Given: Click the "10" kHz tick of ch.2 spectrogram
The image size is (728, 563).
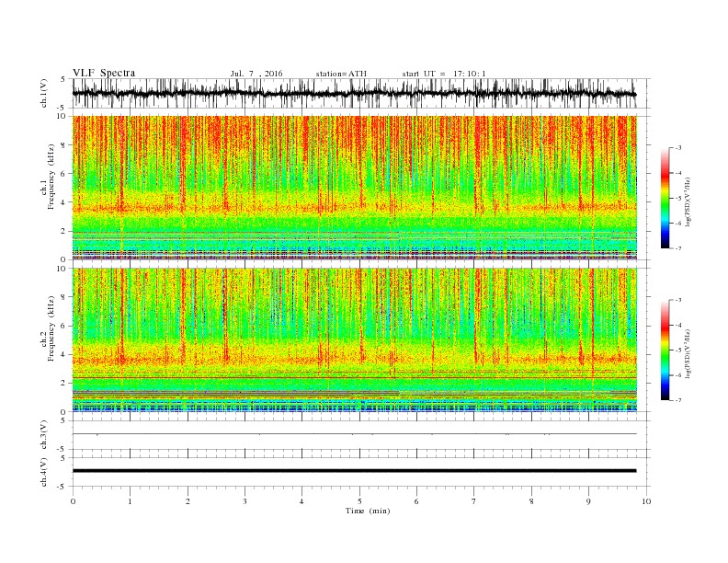Looking at the screenshot, I should tap(63, 269).
